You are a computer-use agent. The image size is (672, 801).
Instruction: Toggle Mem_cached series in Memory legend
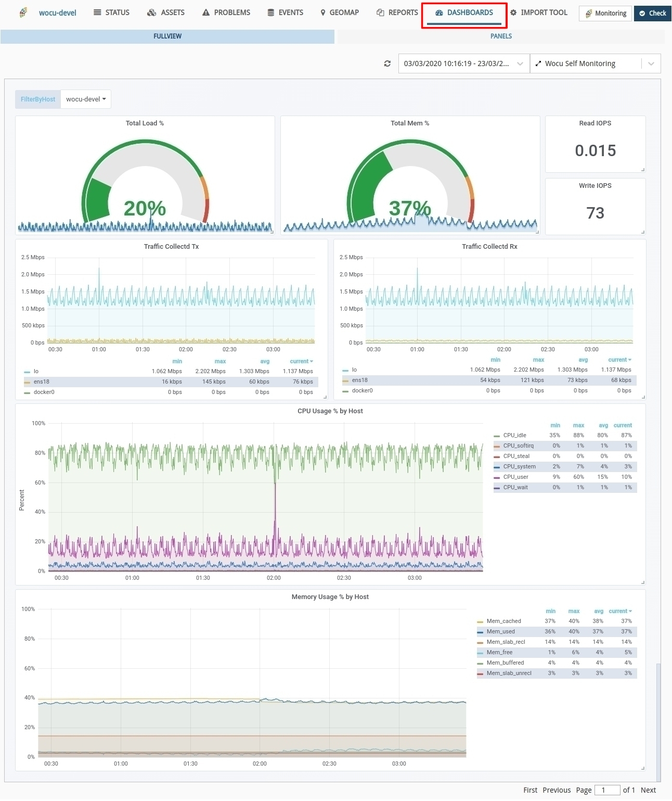(504, 621)
